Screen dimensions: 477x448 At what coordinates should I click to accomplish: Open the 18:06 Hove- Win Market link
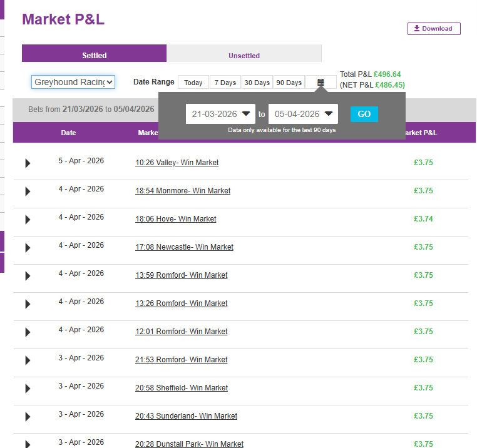[x=175, y=219]
